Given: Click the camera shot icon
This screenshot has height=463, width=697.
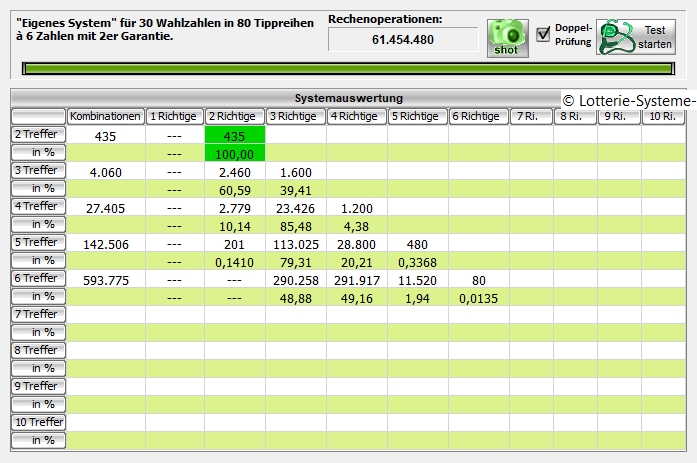Looking at the screenshot, I should tap(508, 38).
